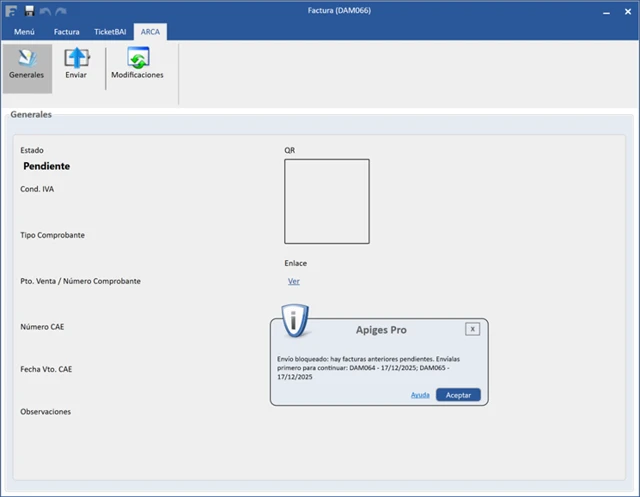The height and width of the screenshot is (497, 640).
Task: Close the Factura (DAM066) window
Action: pos(626,11)
